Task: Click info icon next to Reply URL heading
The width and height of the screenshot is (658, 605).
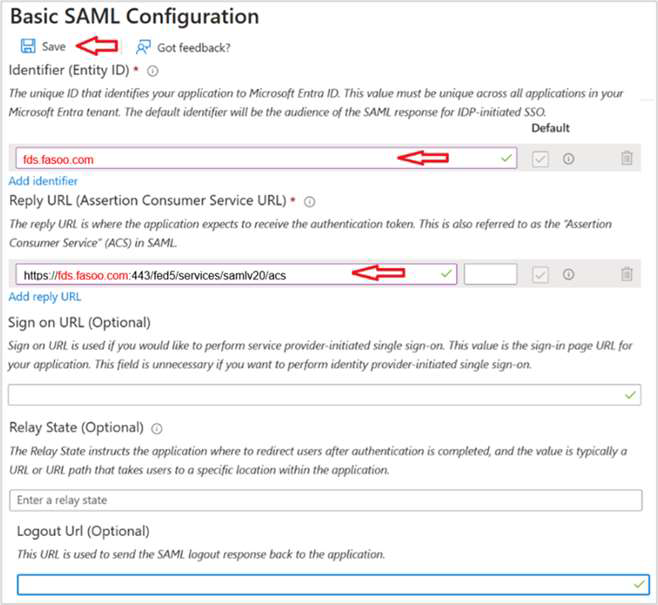Action: [309, 202]
